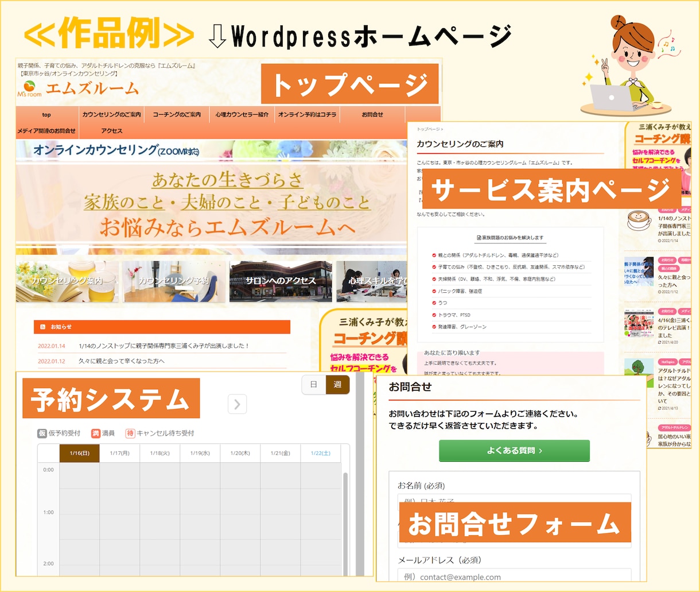700x592 pixels.
Task: Open アクセス menu item
Action: 111,131
